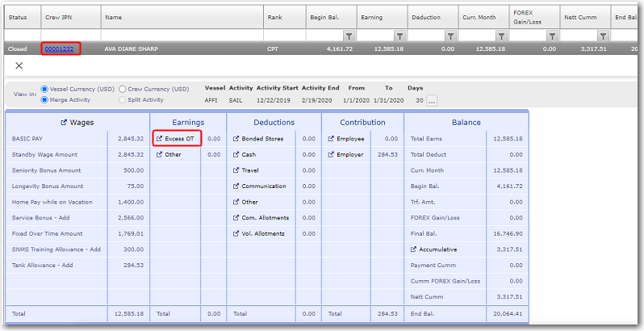
Task: Open filter for Deduction column
Action: pyautogui.click(x=450, y=36)
